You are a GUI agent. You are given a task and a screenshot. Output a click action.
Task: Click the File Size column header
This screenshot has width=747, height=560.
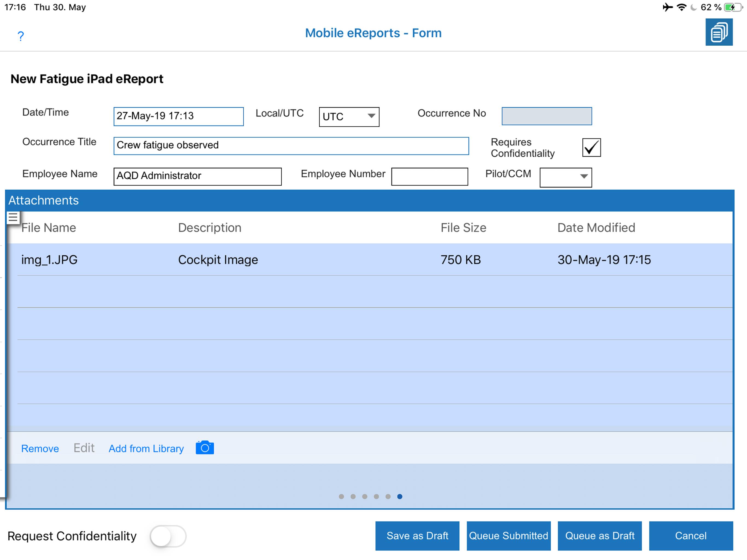463,228
